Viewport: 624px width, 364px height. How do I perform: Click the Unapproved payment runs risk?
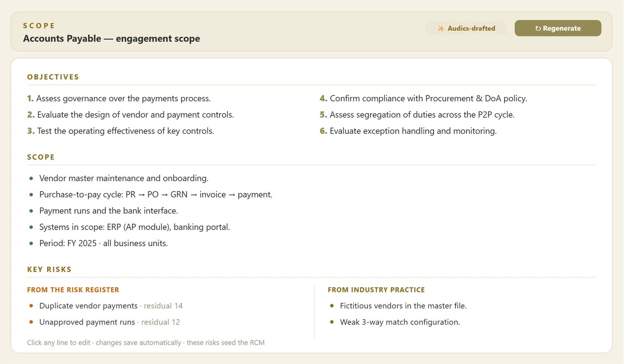[110, 322]
